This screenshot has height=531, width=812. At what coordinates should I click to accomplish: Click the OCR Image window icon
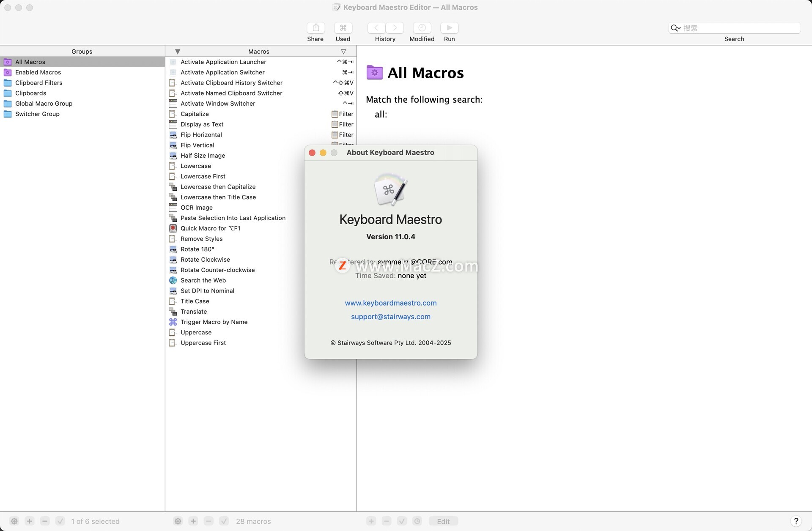173,208
